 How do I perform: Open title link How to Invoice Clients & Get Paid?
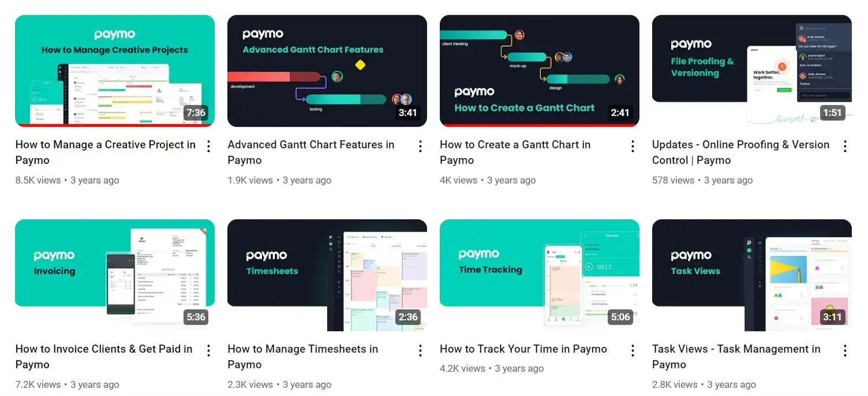coord(104,357)
